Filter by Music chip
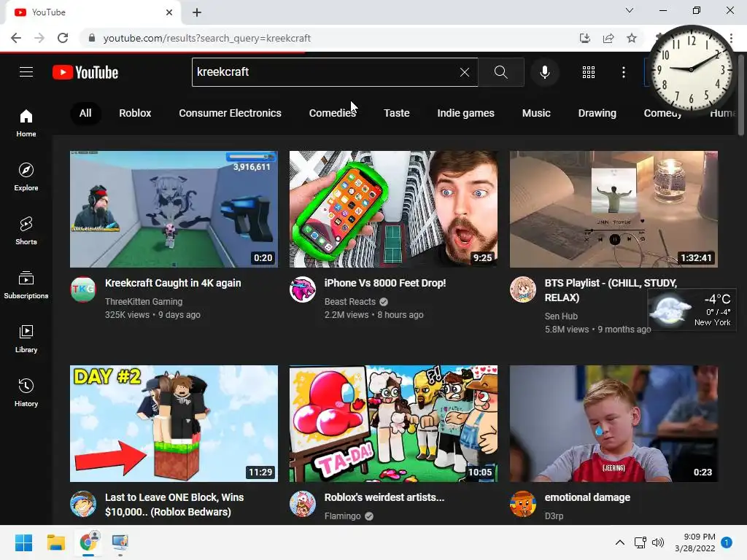 (x=536, y=113)
